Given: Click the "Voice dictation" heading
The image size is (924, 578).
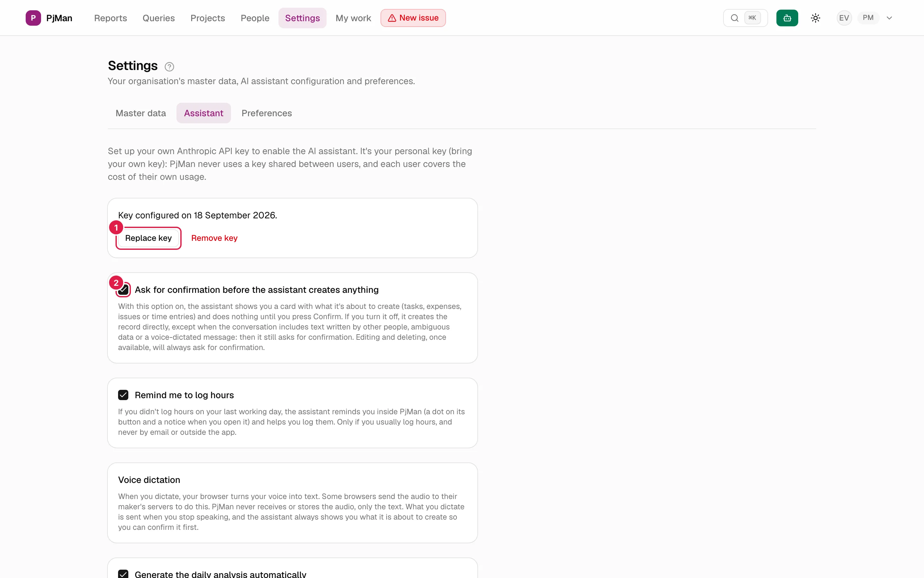Looking at the screenshot, I should (x=149, y=480).
